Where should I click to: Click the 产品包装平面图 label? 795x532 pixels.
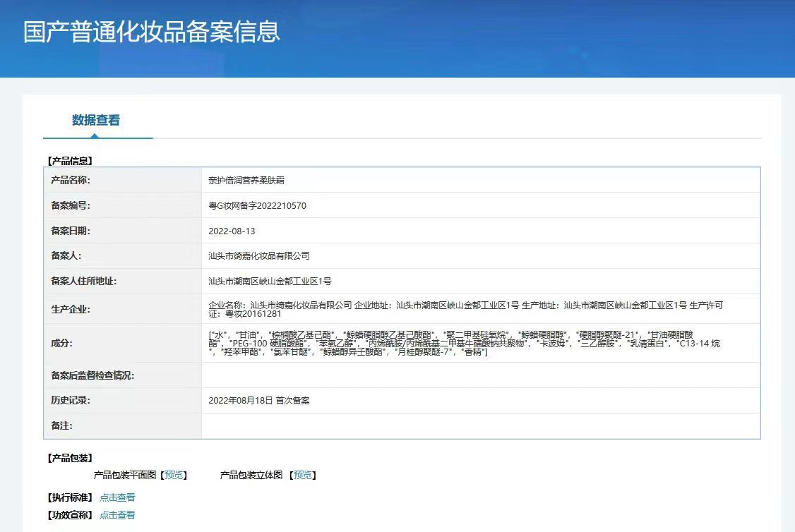125,475
